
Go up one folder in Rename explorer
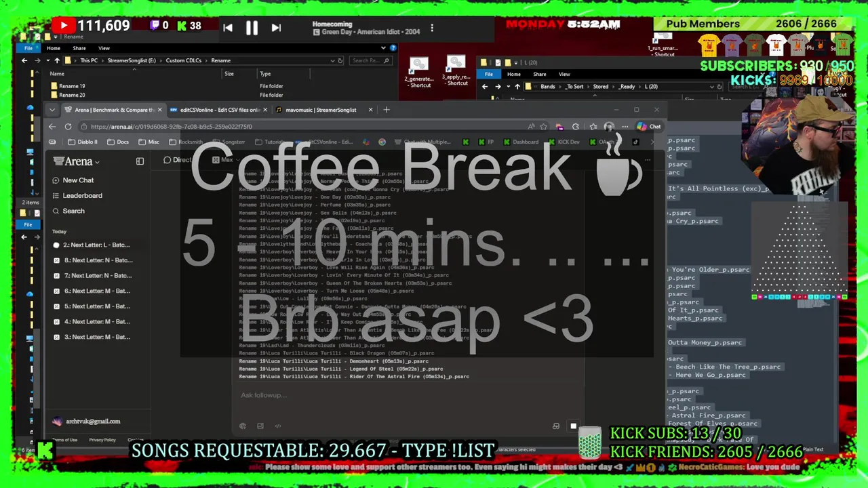pyautogui.click(x=57, y=60)
